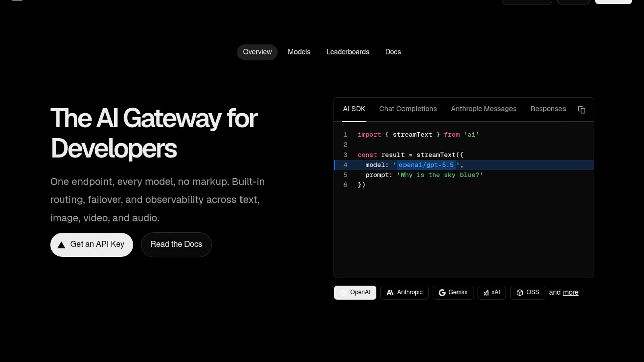644x362 pixels.
Task: Show the Responses code tab
Action: pos(548,109)
